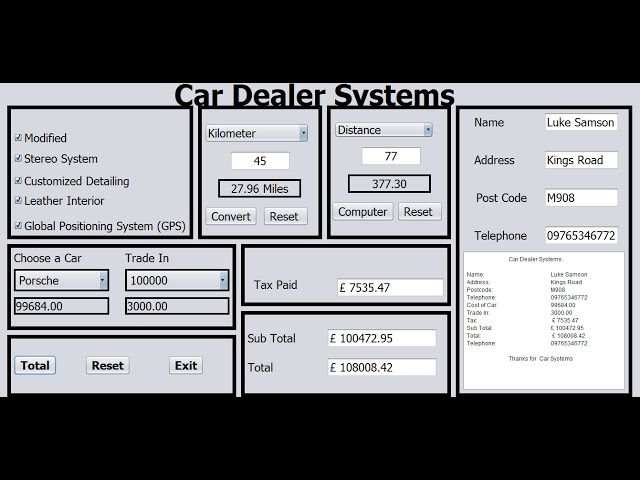
Task: Click the Exit button
Action: click(x=186, y=365)
